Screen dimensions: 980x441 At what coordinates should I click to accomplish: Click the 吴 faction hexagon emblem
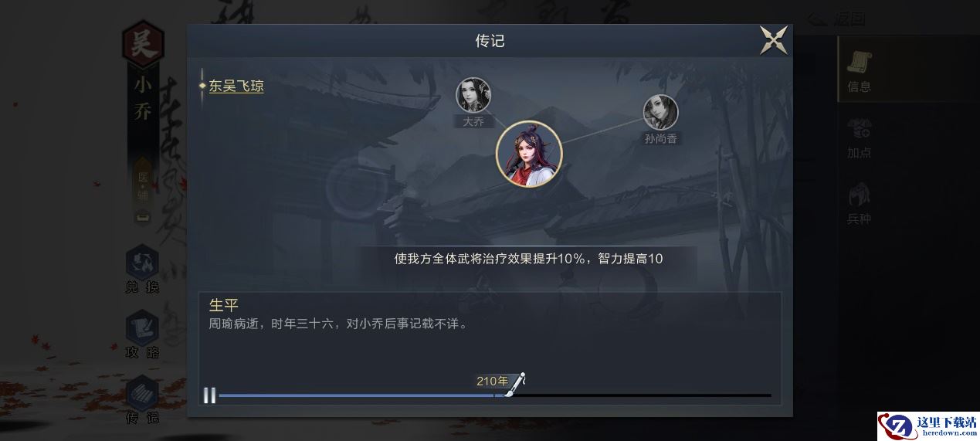click(143, 43)
